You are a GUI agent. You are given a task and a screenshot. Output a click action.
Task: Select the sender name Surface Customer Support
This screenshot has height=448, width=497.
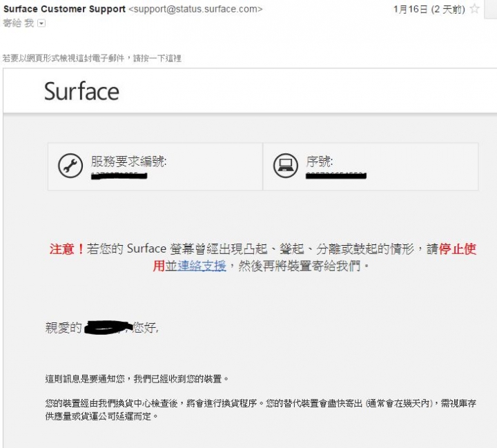tap(64, 9)
